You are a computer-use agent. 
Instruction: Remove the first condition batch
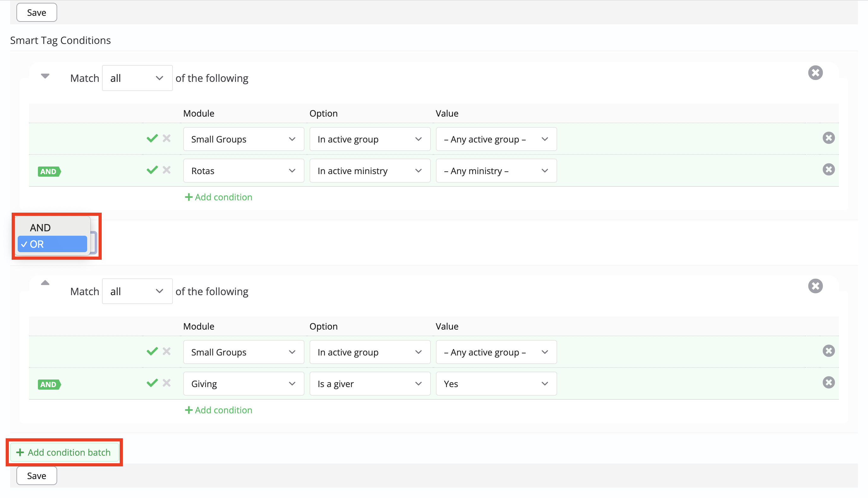[x=815, y=72]
